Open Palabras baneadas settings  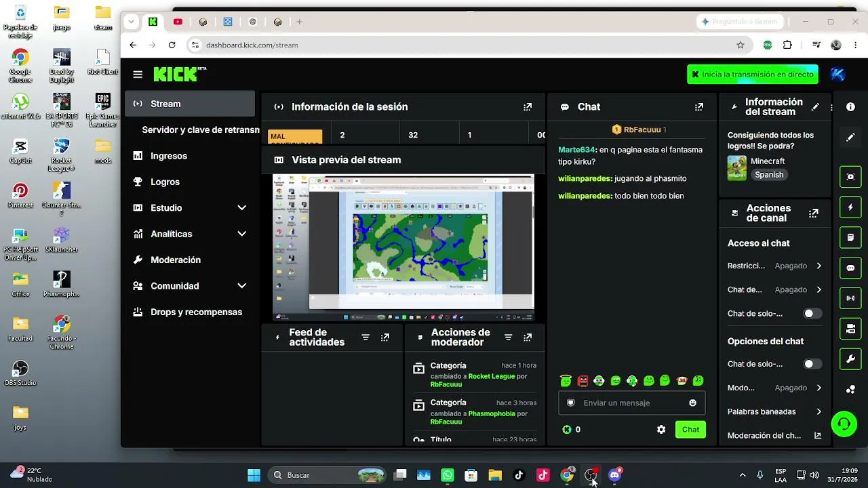coord(774,412)
